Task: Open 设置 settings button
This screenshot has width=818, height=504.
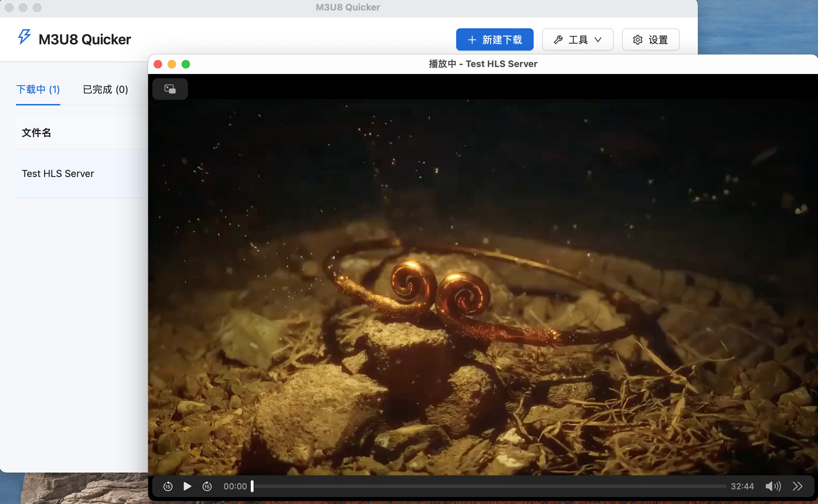Action: point(650,39)
